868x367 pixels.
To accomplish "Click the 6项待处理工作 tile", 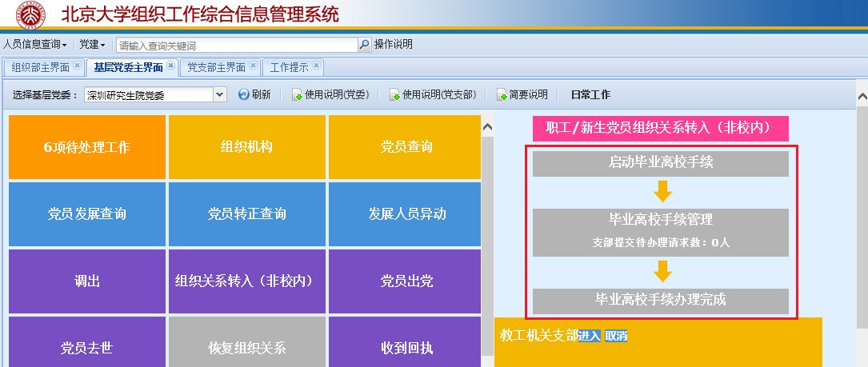I will click(x=86, y=147).
